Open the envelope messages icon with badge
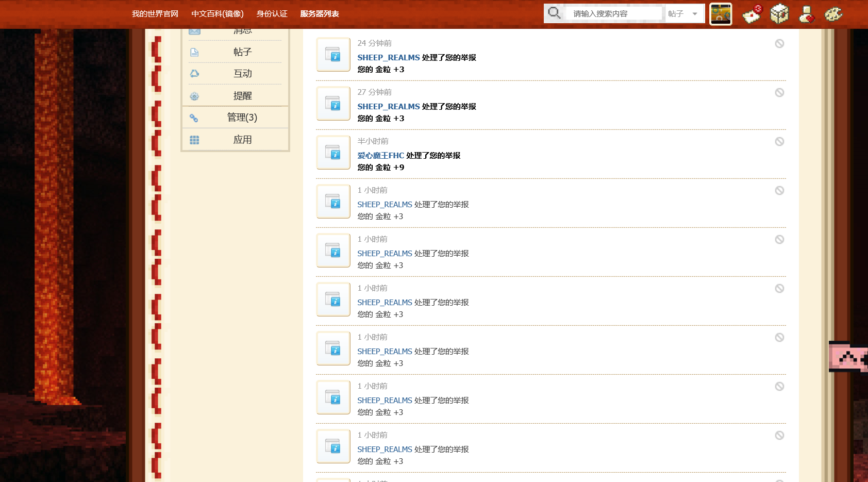The width and height of the screenshot is (868, 482). point(753,14)
